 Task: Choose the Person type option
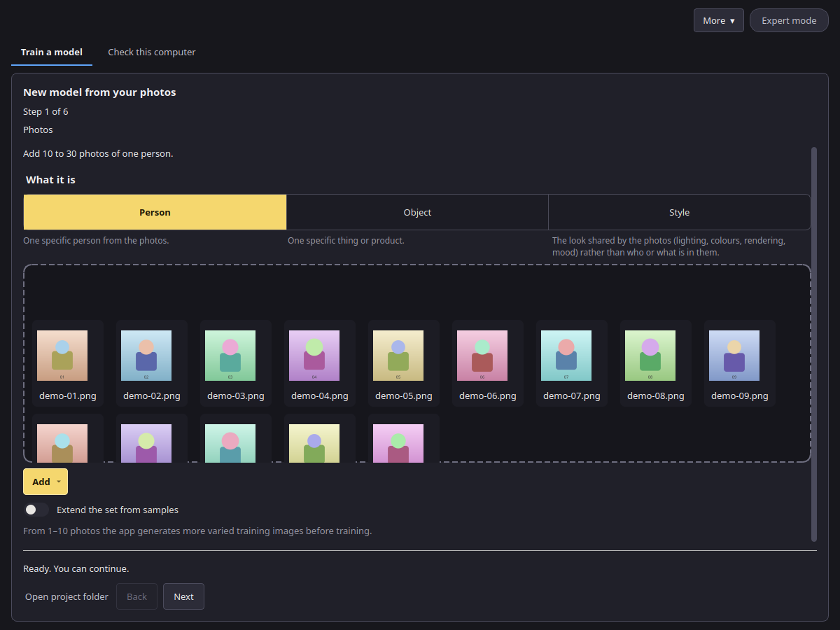(x=155, y=212)
